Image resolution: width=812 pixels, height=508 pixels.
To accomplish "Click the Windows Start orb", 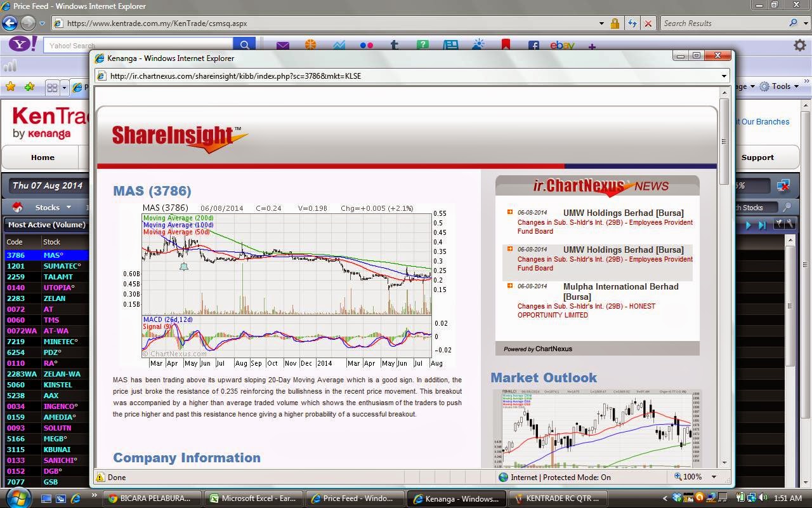I will pos(17,497).
